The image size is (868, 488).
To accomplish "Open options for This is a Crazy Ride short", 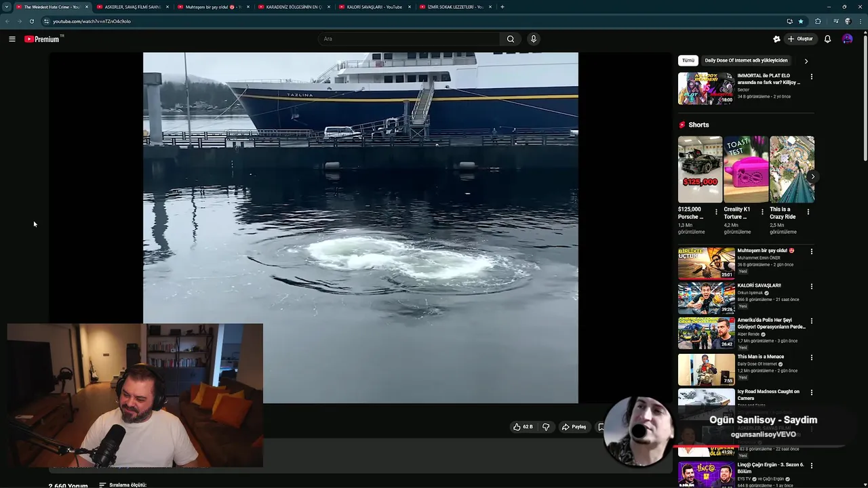I will coord(808,212).
